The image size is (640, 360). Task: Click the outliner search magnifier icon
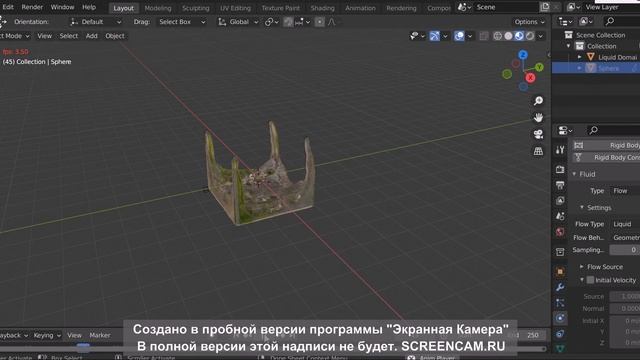click(x=610, y=21)
